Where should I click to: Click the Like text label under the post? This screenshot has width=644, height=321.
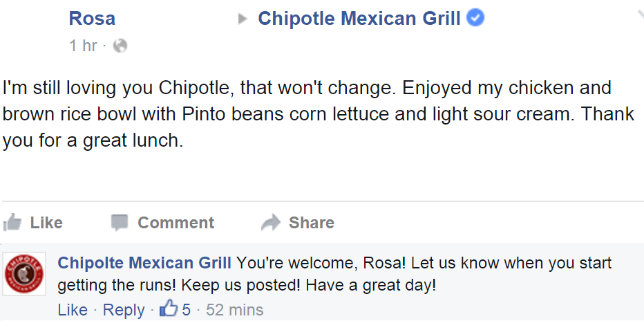[46, 222]
